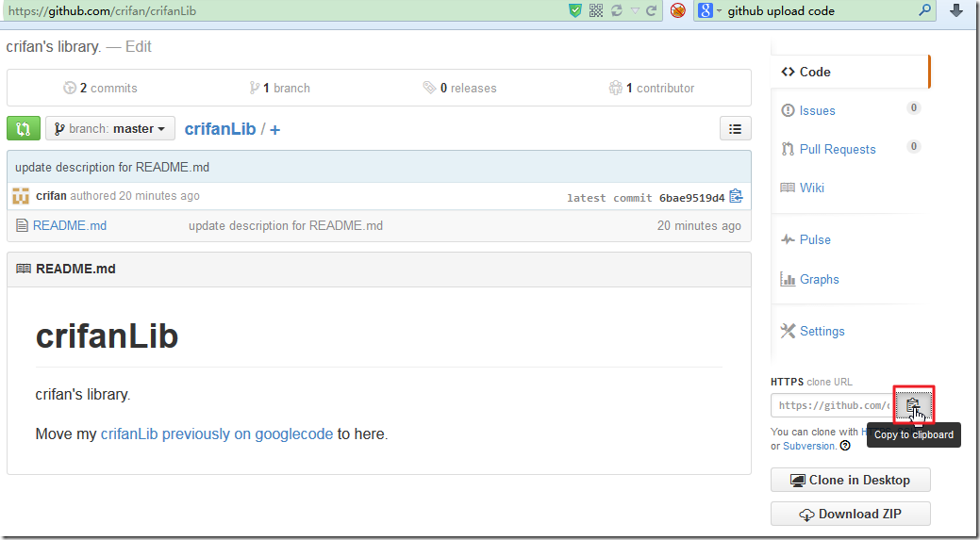The image size is (980, 540).
Task: Open the 0 releases page
Action: click(459, 88)
